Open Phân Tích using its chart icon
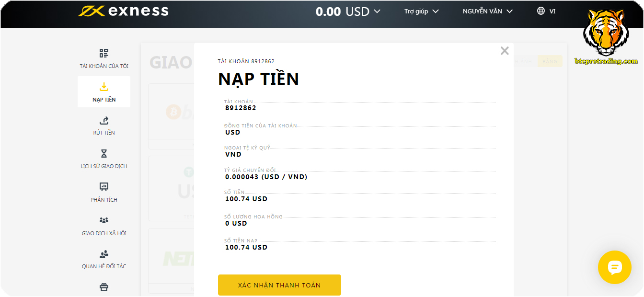Viewport: 644px width, 297px height. click(104, 187)
